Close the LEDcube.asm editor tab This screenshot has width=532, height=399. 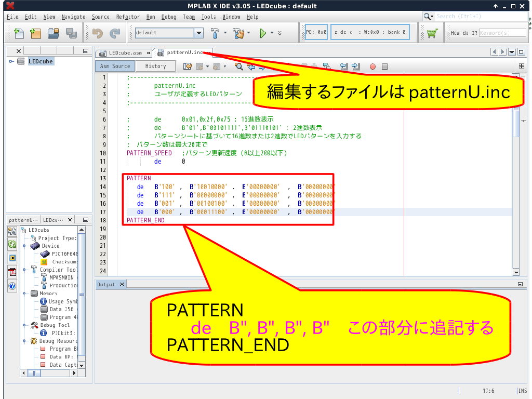[x=149, y=53]
